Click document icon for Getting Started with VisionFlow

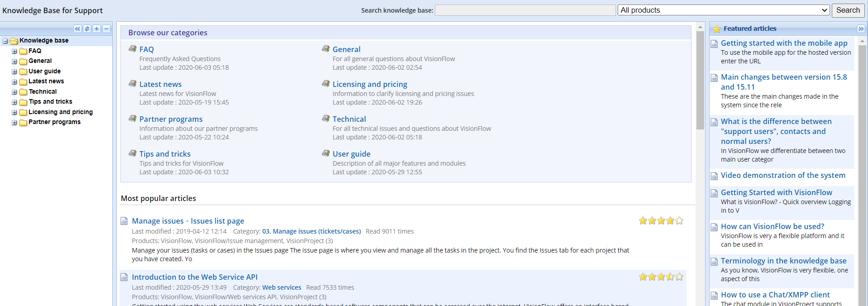[714, 193]
